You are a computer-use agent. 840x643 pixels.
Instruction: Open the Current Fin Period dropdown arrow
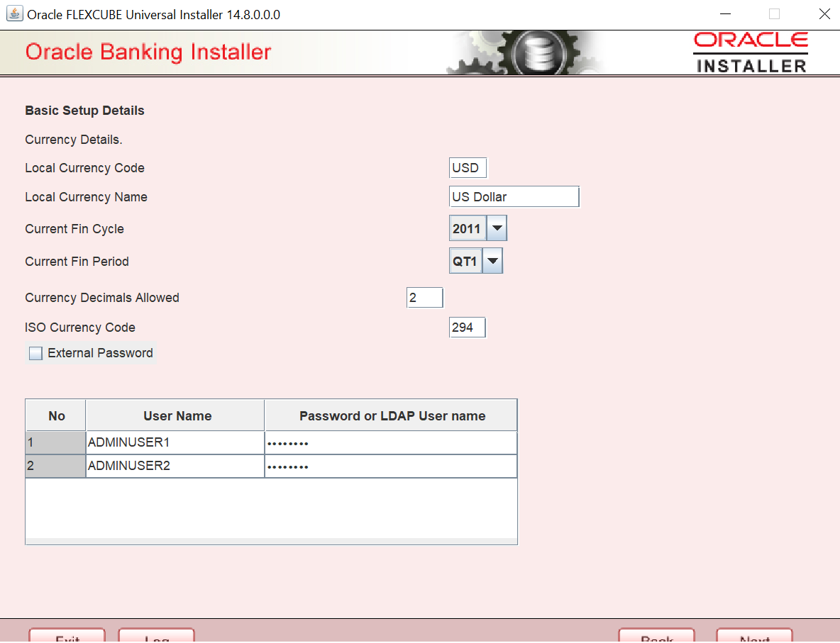coord(493,262)
